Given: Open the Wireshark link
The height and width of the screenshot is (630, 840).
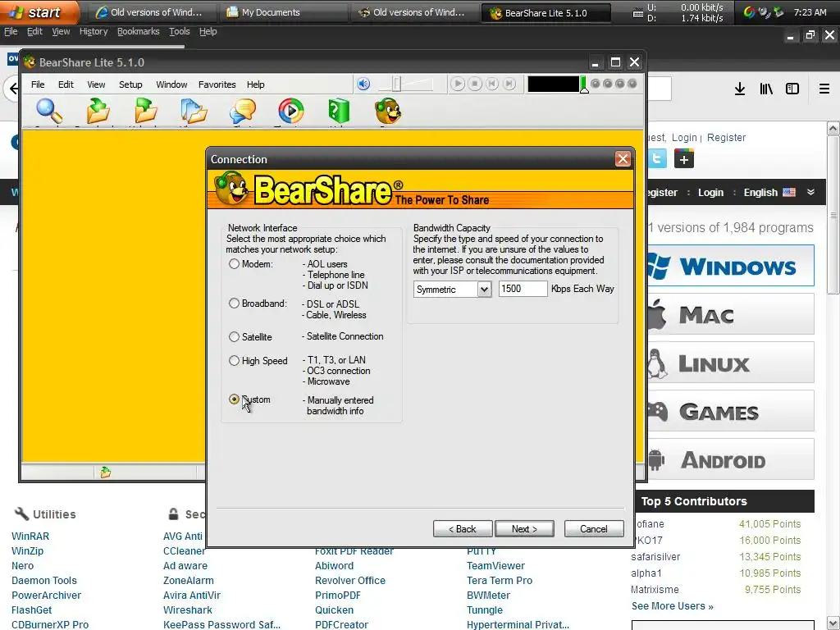Looking at the screenshot, I should click(x=188, y=610).
